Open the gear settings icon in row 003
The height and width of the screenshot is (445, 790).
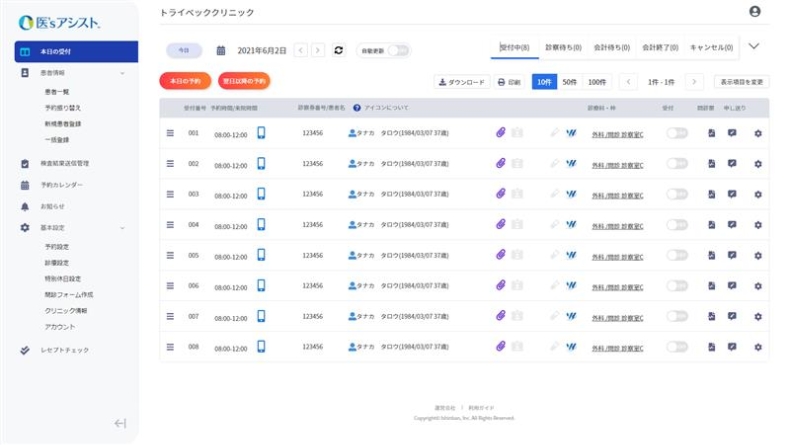click(757, 195)
